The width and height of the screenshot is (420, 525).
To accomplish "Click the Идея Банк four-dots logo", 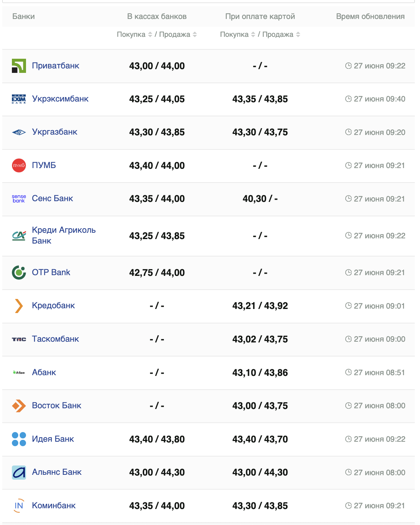I will 19,439.
